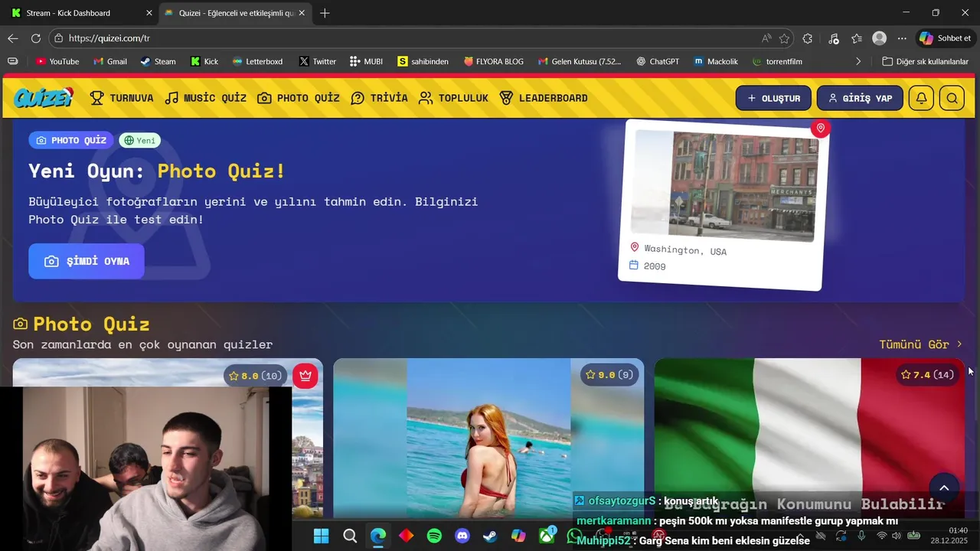
Task: Open the sahibinden bookmark
Action: 423,61
